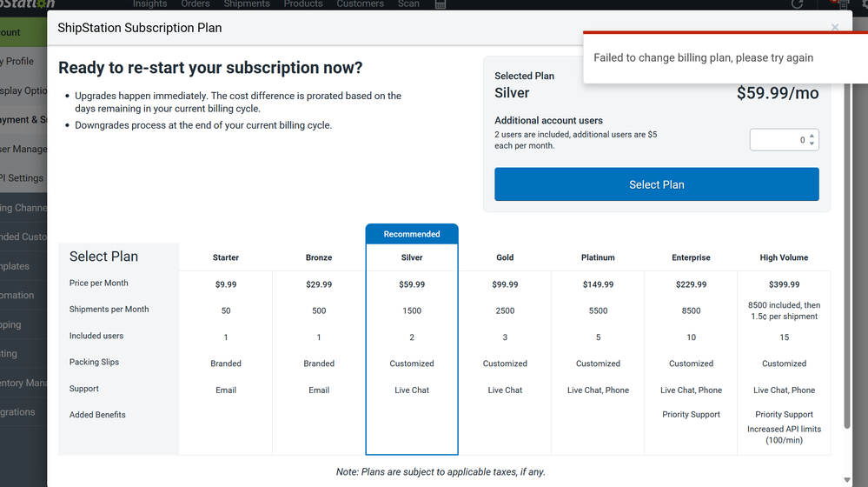Click the refresh icon in top bar
This screenshot has height=487, width=868.
[798, 4]
